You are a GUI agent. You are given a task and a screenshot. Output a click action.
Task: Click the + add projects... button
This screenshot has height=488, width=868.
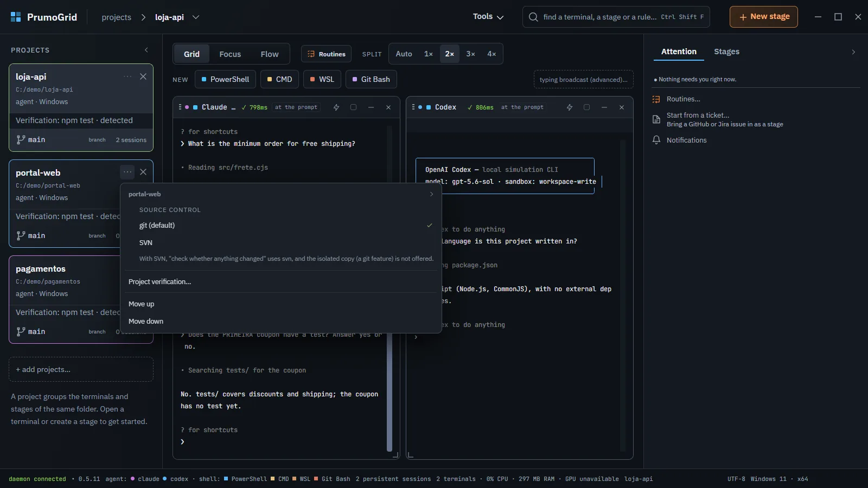point(81,369)
